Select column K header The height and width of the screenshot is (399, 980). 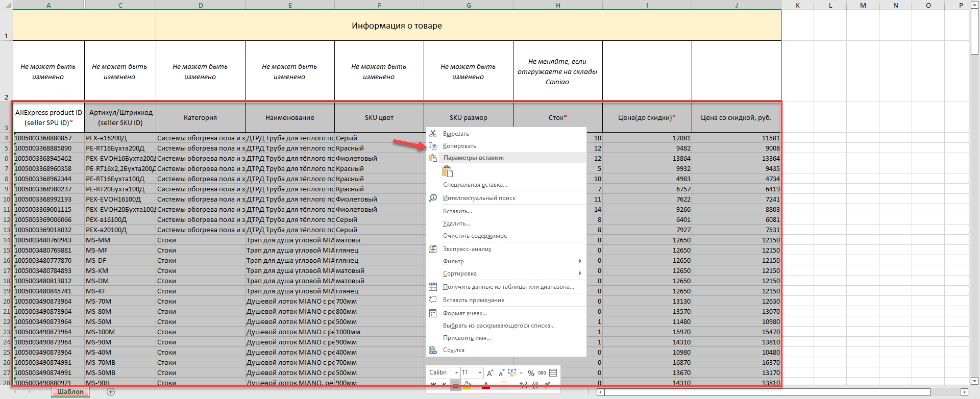click(x=797, y=5)
